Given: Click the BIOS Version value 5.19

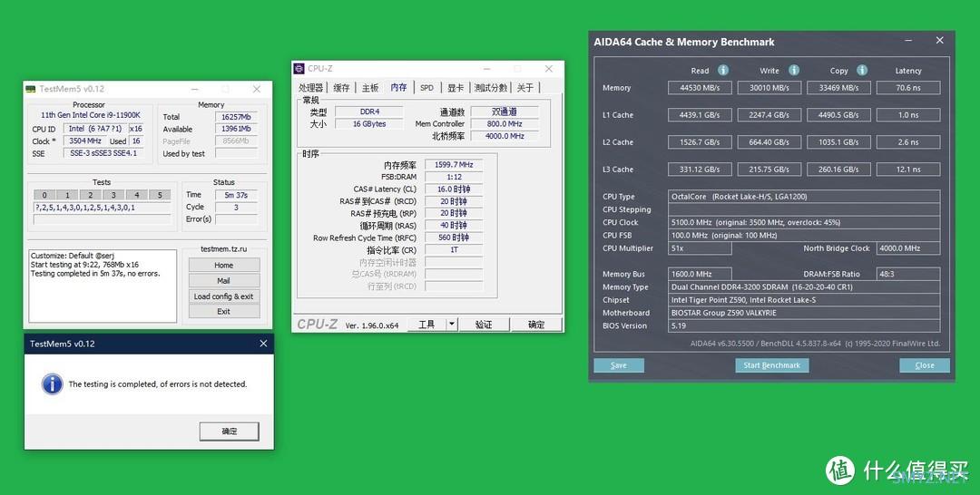Looking at the screenshot, I should coord(804,325).
